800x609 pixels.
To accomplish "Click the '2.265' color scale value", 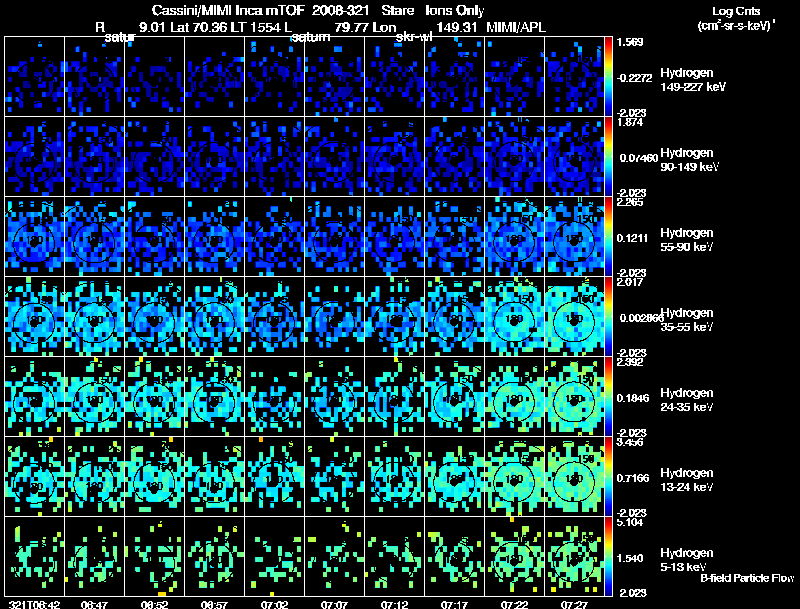I will 630,202.
